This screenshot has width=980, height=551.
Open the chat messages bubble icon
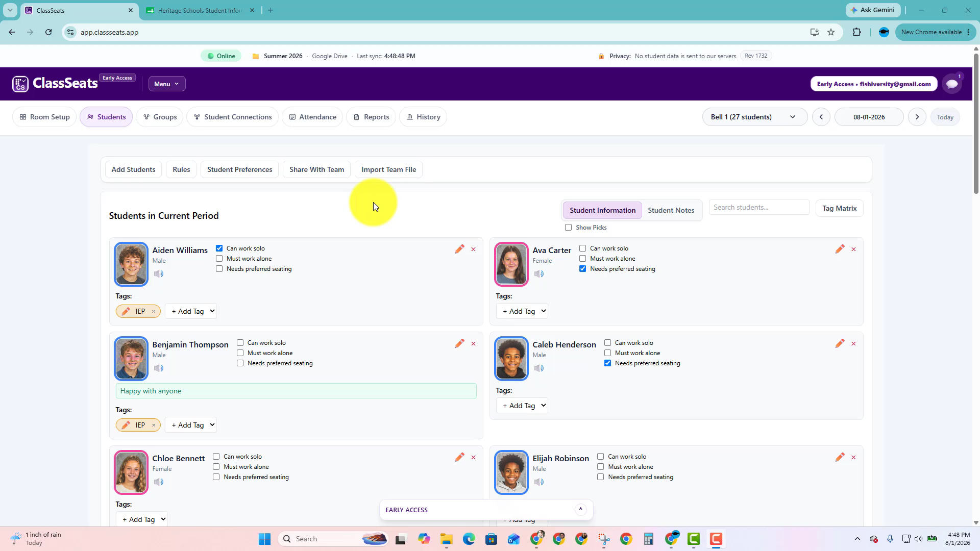(x=952, y=84)
